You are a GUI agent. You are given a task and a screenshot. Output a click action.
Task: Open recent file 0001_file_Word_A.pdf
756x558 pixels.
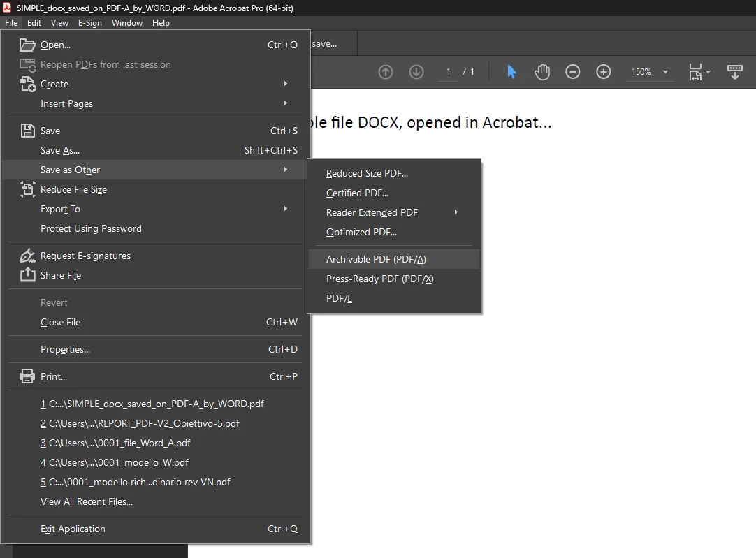154,443
